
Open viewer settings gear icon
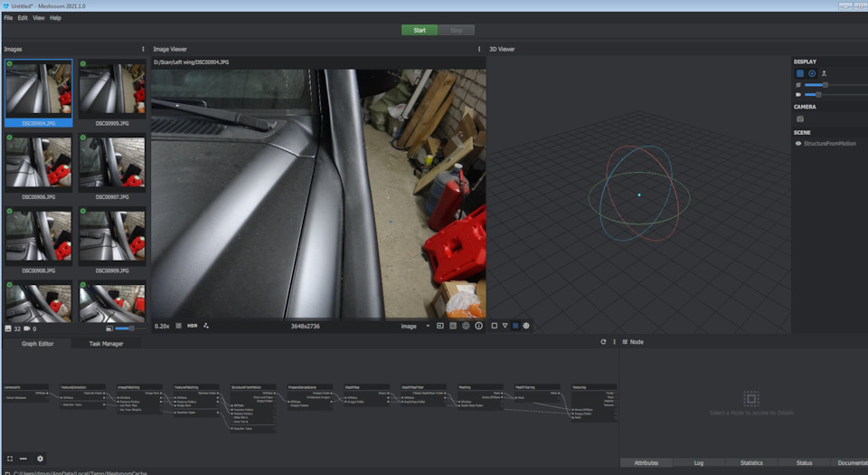tap(526, 326)
